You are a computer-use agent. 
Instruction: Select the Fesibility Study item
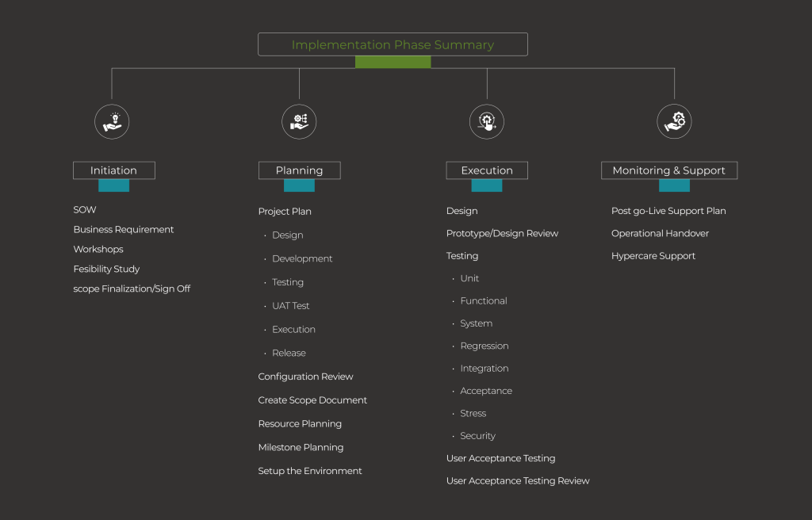click(x=106, y=269)
